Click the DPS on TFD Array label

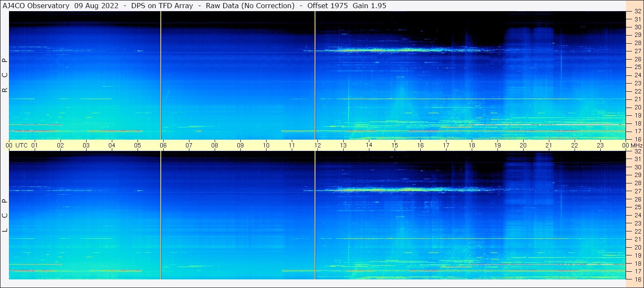162,6
